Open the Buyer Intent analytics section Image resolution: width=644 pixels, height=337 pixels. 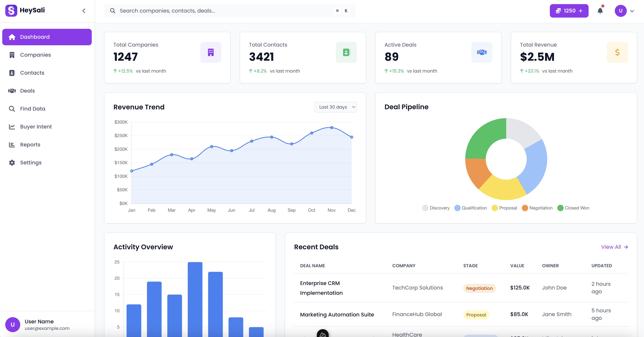[x=36, y=126]
